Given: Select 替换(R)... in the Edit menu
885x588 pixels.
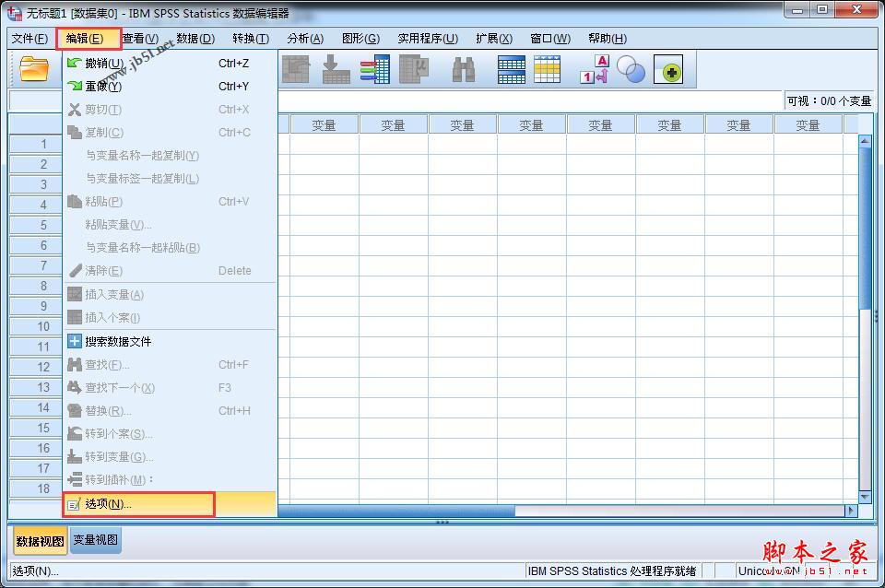Looking at the screenshot, I should [x=170, y=411].
